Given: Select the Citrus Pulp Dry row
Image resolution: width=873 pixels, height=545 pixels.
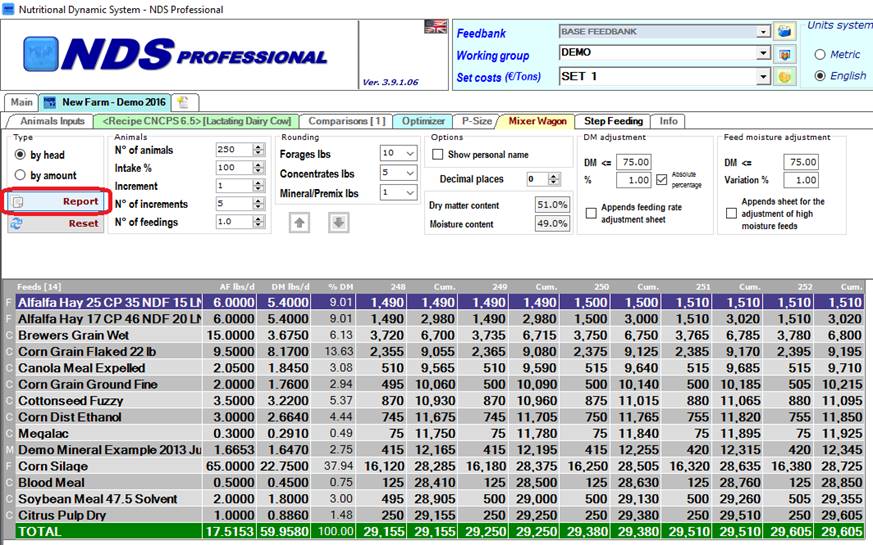Looking at the screenshot, I should (x=434, y=515).
